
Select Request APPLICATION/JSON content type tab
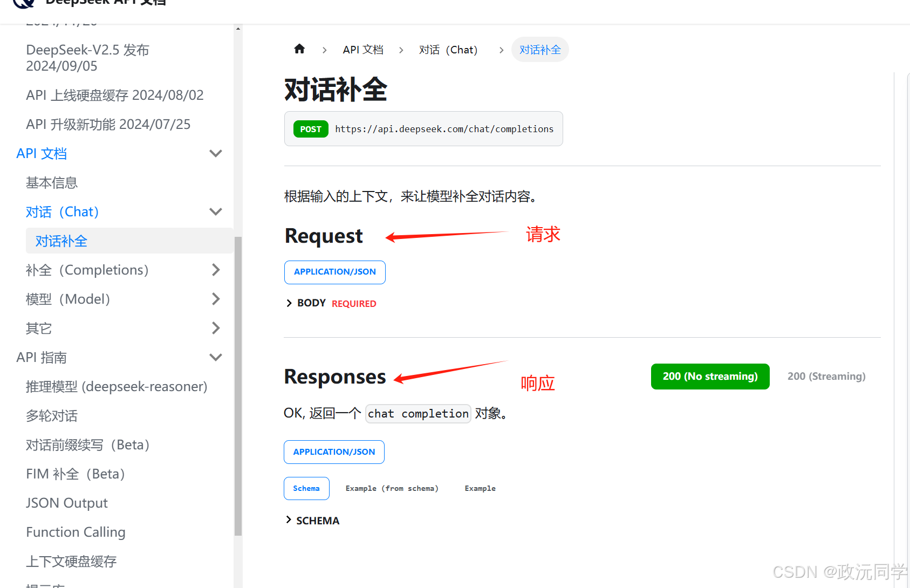[x=335, y=272]
